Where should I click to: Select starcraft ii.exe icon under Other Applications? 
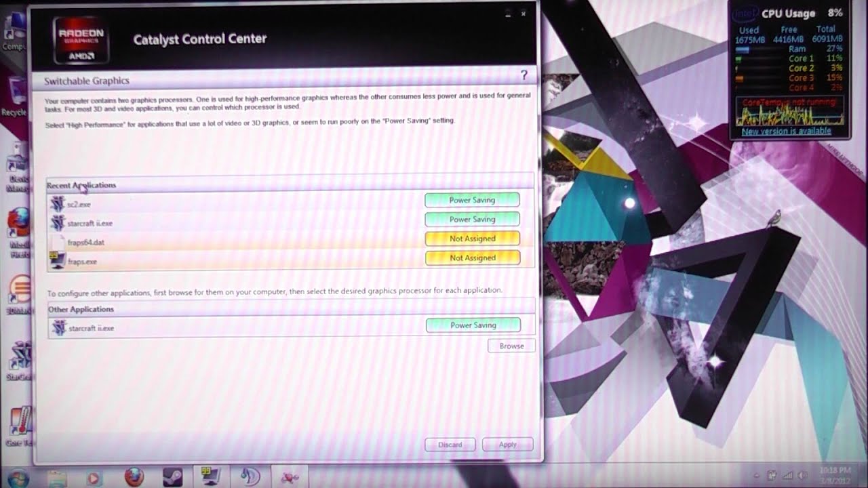pos(58,328)
